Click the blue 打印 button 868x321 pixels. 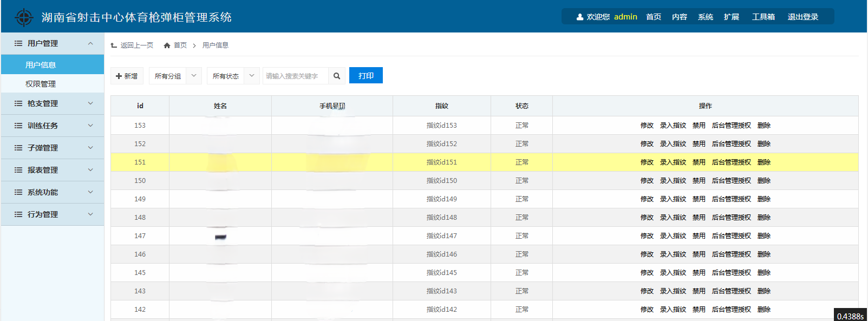(366, 75)
